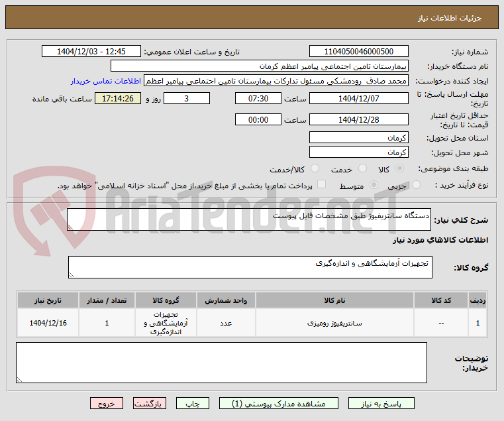Click the quantity cell in row 1
Viewport: 504px width, 421px height.
click(x=107, y=323)
